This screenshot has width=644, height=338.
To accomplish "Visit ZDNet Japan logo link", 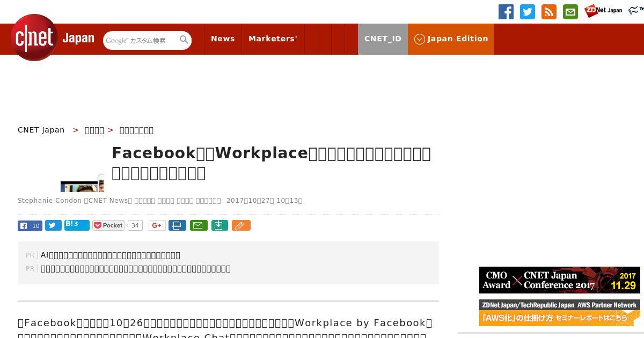I will click(x=603, y=11).
